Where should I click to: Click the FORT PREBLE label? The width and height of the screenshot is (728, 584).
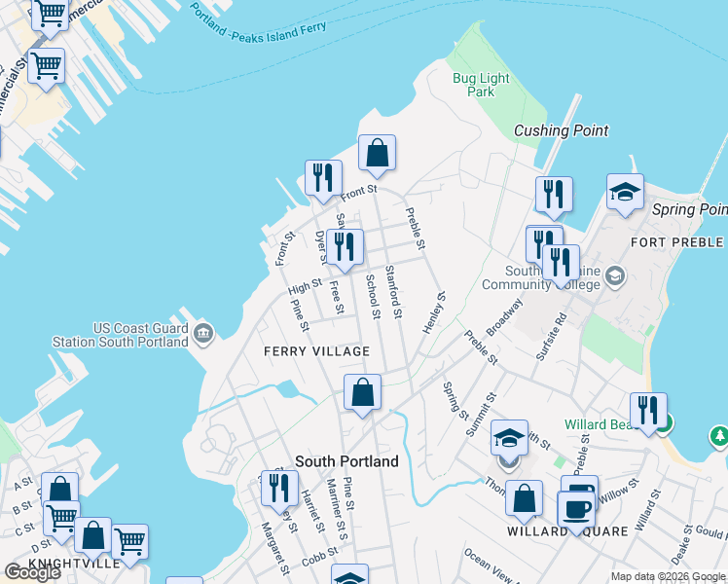click(x=677, y=242)
